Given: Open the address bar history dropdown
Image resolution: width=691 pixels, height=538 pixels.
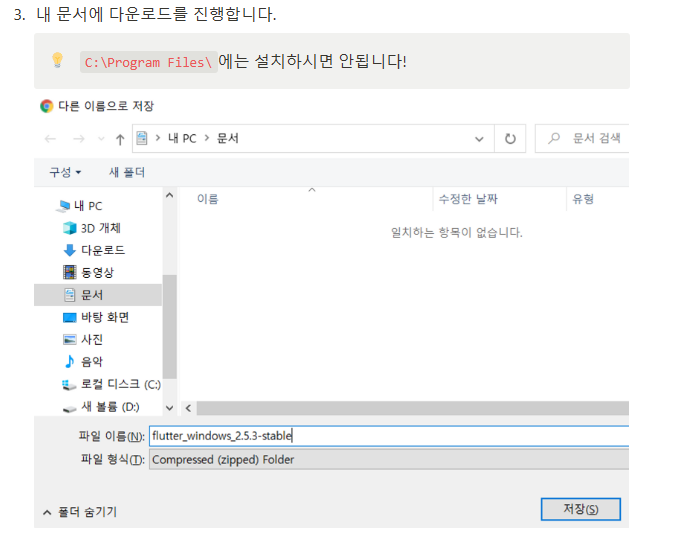Looking at the screenshot, I should click(479, 139).
